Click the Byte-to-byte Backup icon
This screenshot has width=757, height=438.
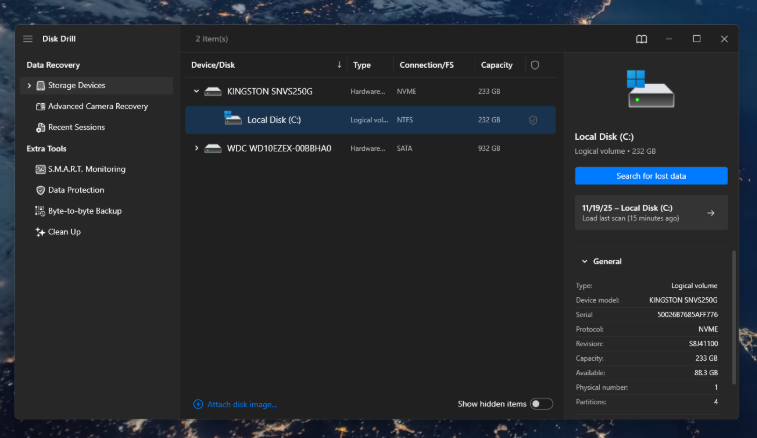(40, 211)
